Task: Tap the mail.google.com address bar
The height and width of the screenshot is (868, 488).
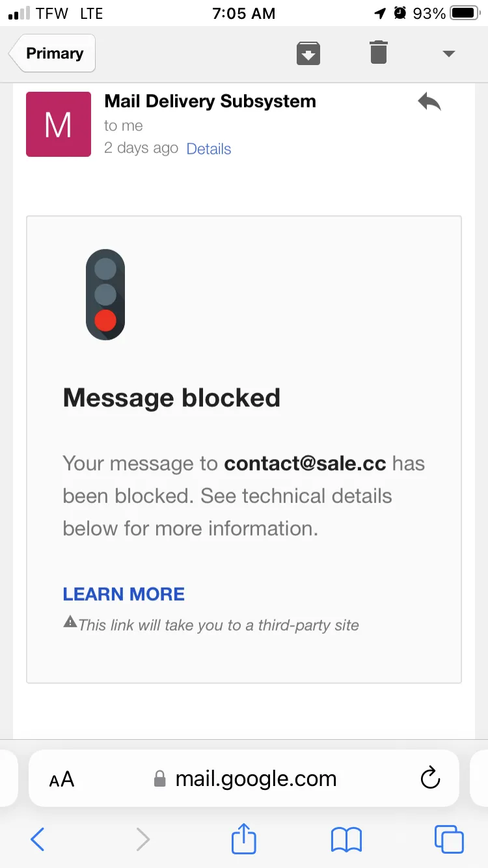Action: [244, 778]
